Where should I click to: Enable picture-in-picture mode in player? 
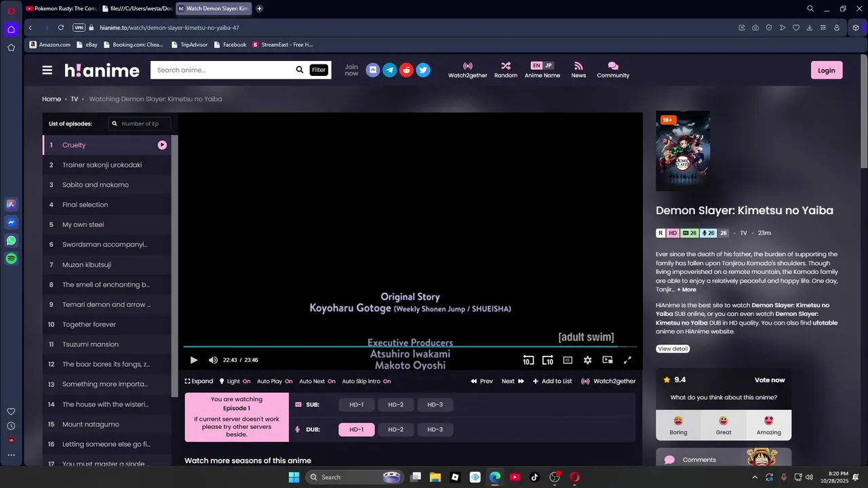608,360
